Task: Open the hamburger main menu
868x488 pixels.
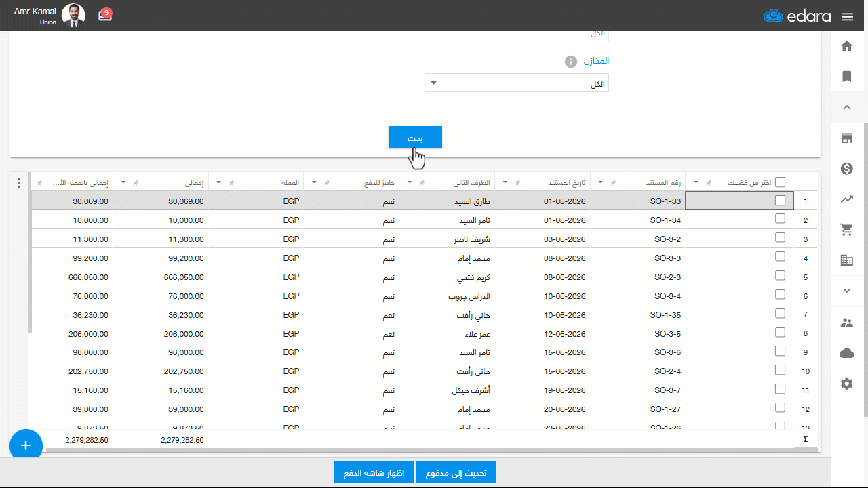Action: tap(847, 17)
